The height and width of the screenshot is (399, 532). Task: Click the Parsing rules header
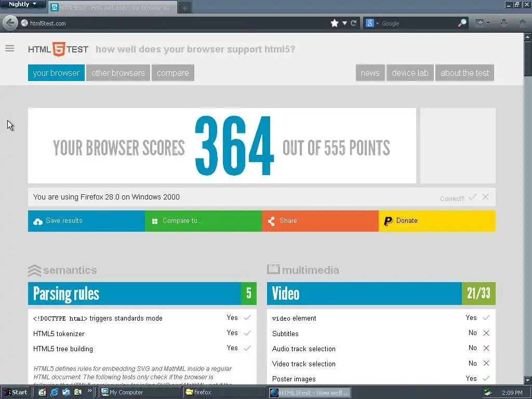tap(142, 294)
